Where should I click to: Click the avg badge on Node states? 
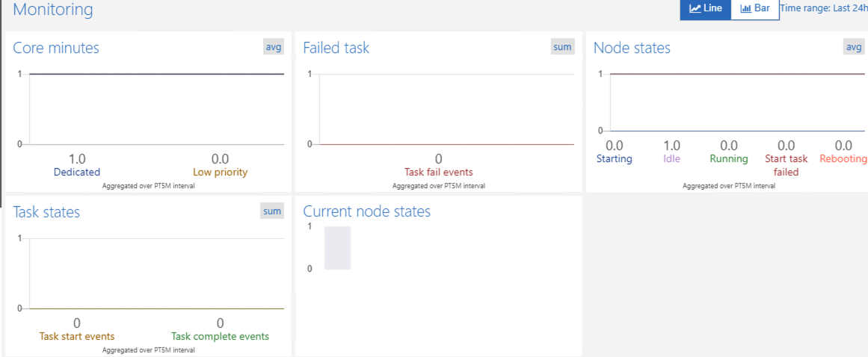pyautogui.click(x=853, y=47)
